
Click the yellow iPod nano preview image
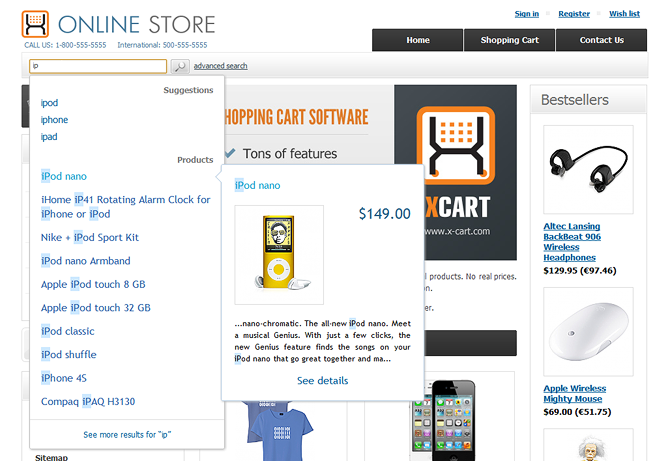(x=279, y=255)
